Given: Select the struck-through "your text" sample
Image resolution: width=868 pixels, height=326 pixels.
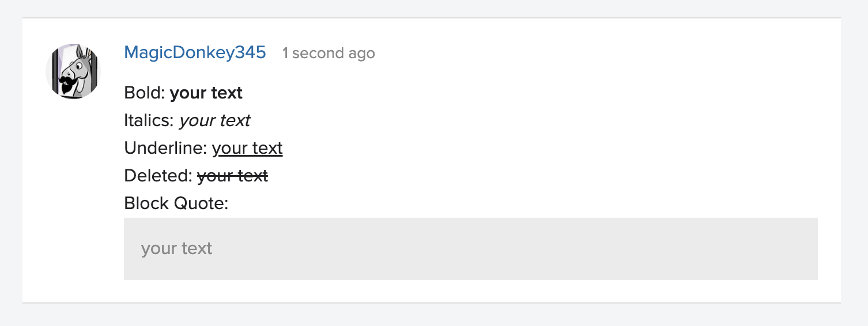Looking at the screenshot, I should coord(232,176).
